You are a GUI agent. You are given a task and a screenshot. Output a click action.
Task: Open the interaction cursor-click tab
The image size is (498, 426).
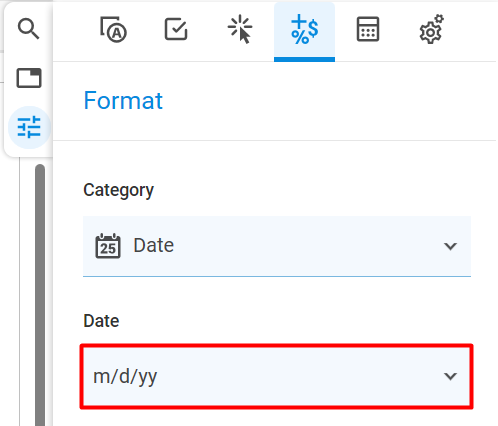pos(240,29)
